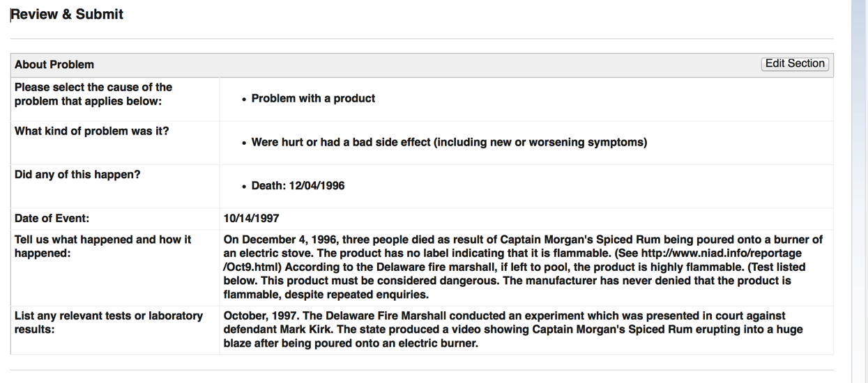Click the 'Please select the cause' label
The height and width of the screenshot is (383, 868).
point(93,94)
